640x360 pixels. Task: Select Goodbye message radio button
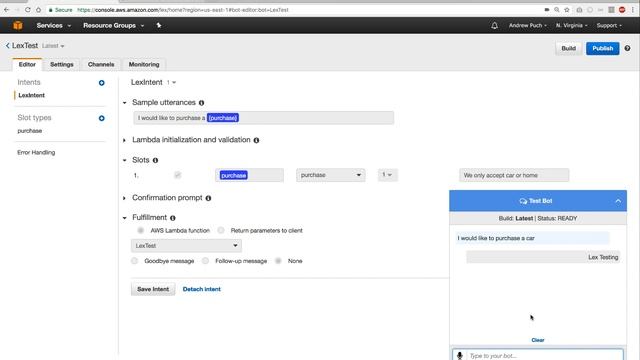pos(135,261)
